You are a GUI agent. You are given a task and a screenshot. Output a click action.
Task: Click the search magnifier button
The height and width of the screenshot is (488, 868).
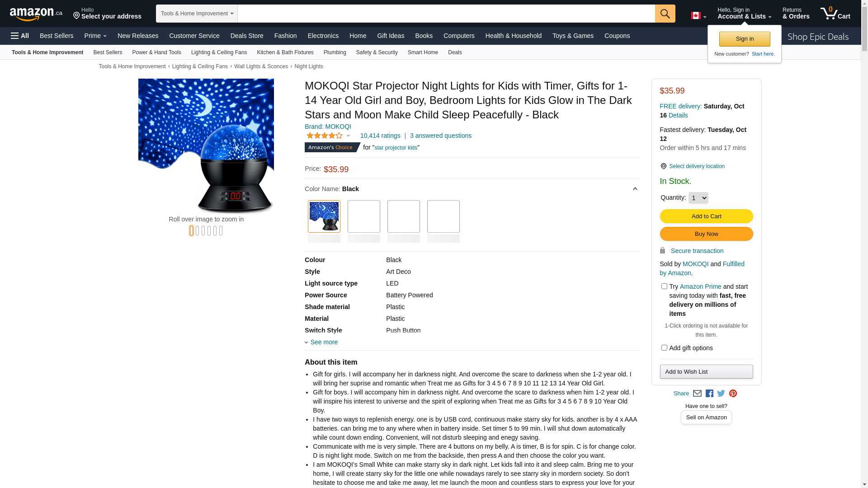(665, 14)
